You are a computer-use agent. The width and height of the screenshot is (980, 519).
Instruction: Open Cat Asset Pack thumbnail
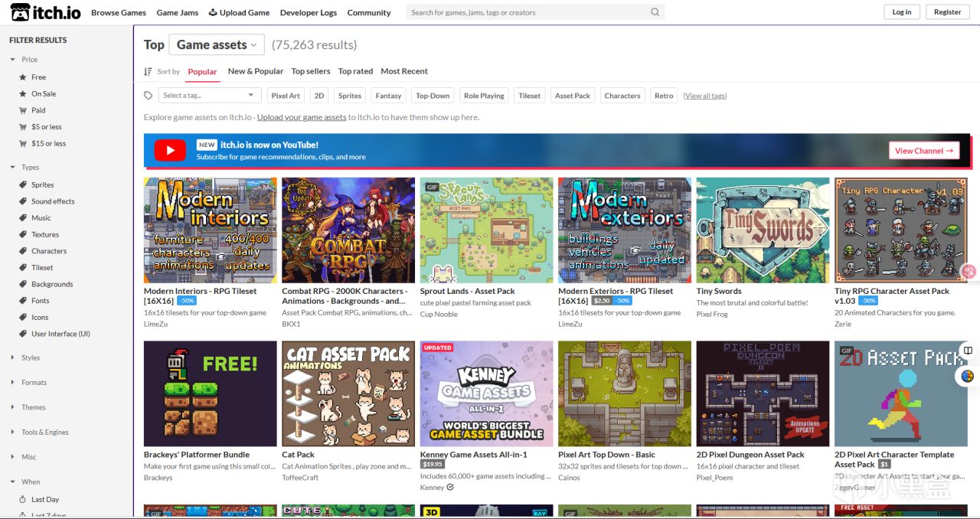348,393
